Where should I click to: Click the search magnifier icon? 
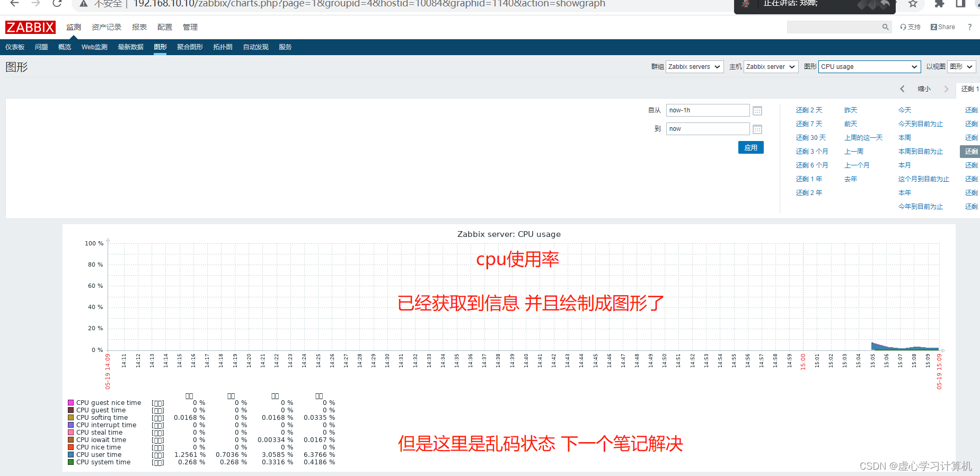coord(885,27)
